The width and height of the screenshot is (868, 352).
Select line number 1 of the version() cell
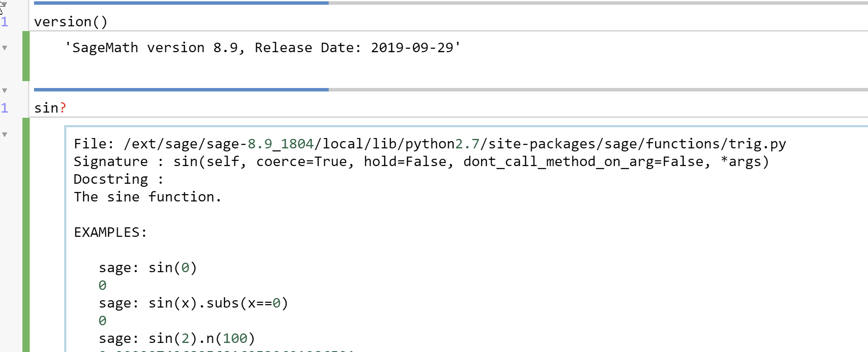tap(4, 21)
